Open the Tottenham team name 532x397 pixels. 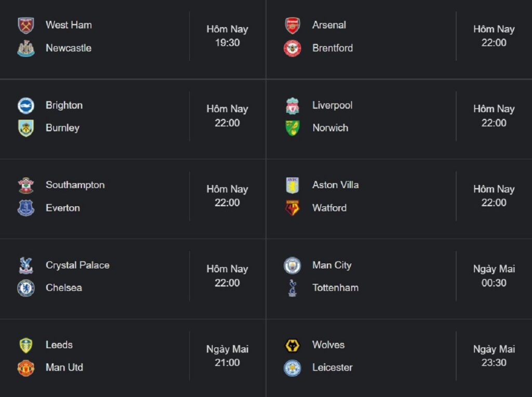[x=335, y=288]
